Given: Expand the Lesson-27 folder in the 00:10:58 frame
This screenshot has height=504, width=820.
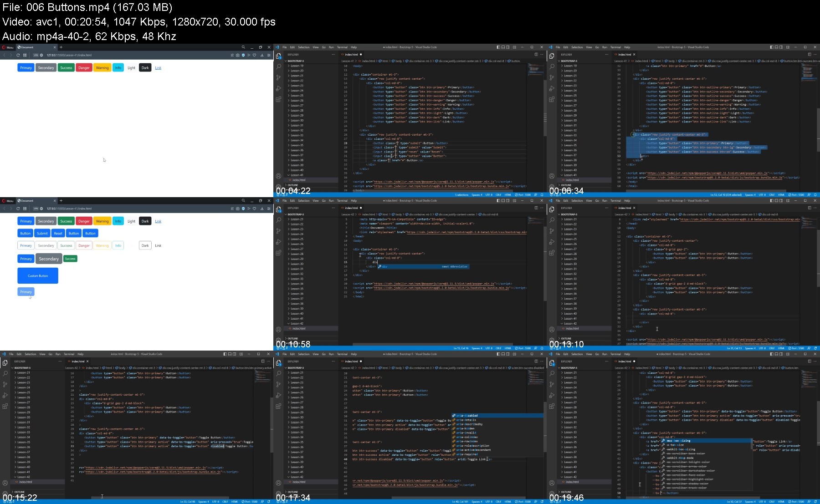Looking at the screenshot, I should click(x=297, y=249).
